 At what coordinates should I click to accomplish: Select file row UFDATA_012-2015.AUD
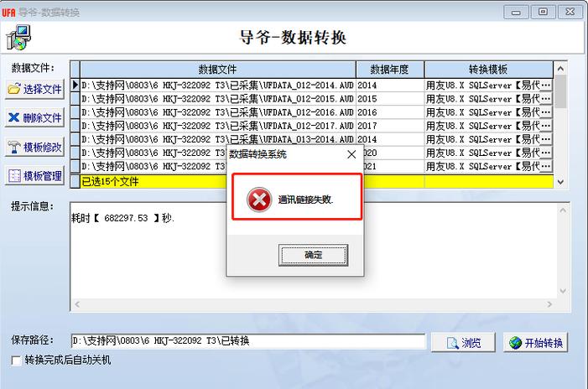pos(218,99)
